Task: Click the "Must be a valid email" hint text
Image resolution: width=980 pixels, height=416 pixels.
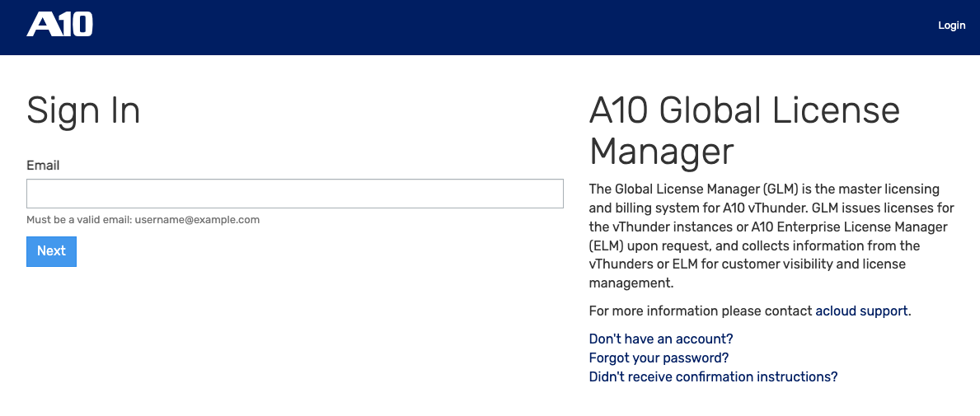Action: pos(143,220)
